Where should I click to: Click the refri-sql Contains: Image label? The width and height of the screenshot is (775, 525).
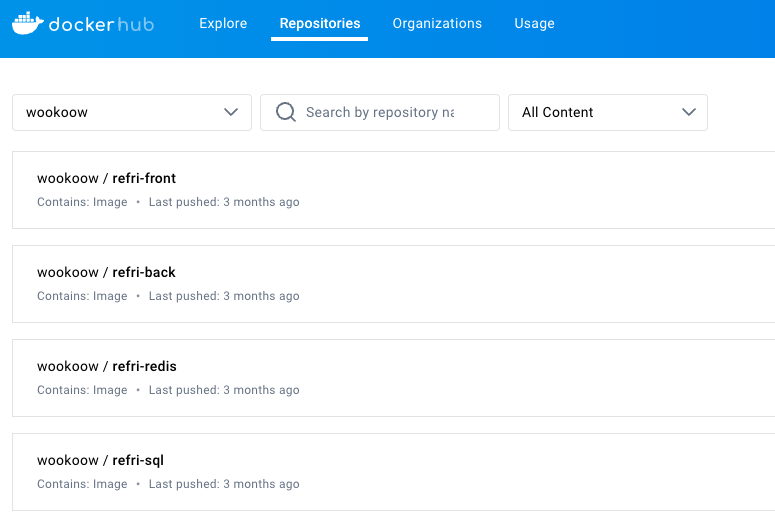[82, 484]
